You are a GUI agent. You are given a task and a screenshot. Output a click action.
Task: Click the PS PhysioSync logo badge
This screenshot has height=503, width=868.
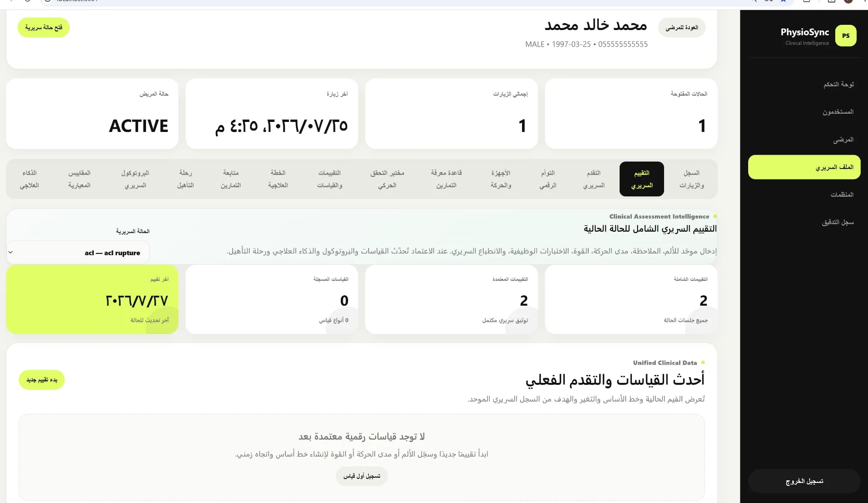click(x=845, y=36)
